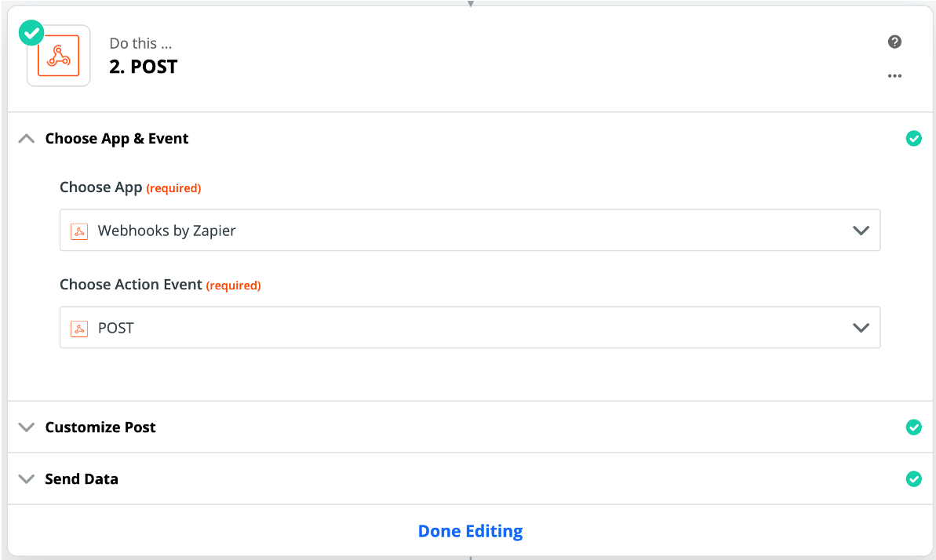
Task: Select the POST action event field
Action: (x=470, y=327)
